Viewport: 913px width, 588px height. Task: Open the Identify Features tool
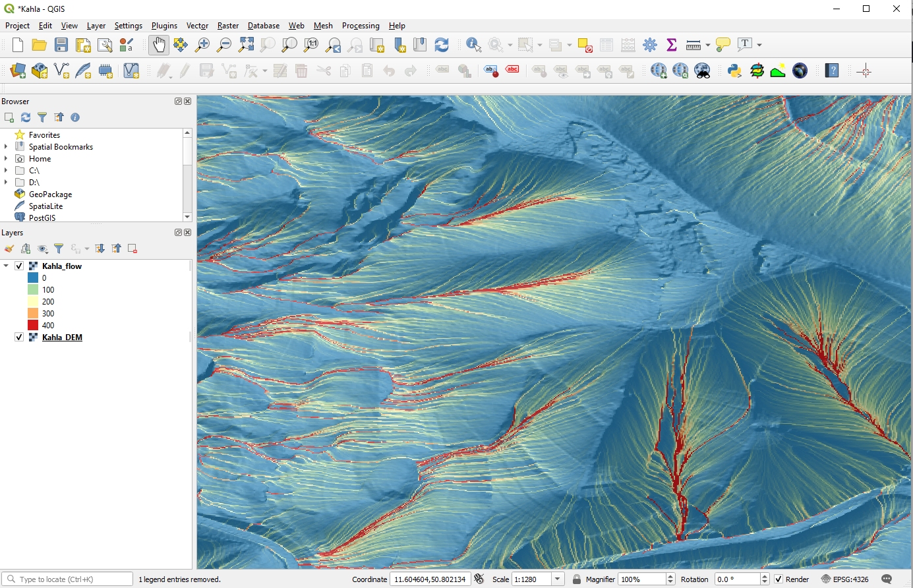coord(473,45)
